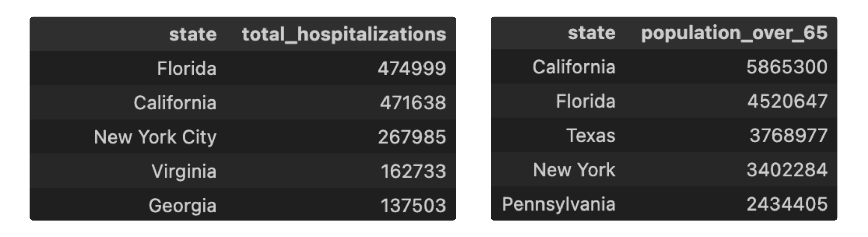Select the value 137503
The width and height of the screenshot is (868, 237).
[x=413, y=206]
